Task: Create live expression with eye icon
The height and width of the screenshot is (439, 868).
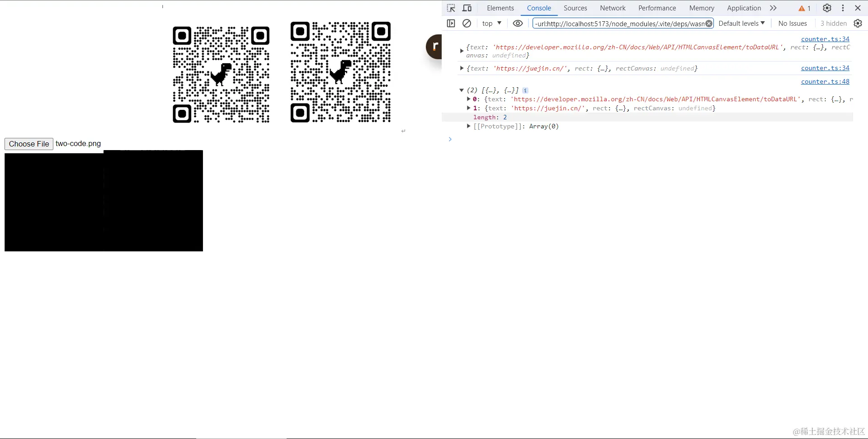Action: 518,24
